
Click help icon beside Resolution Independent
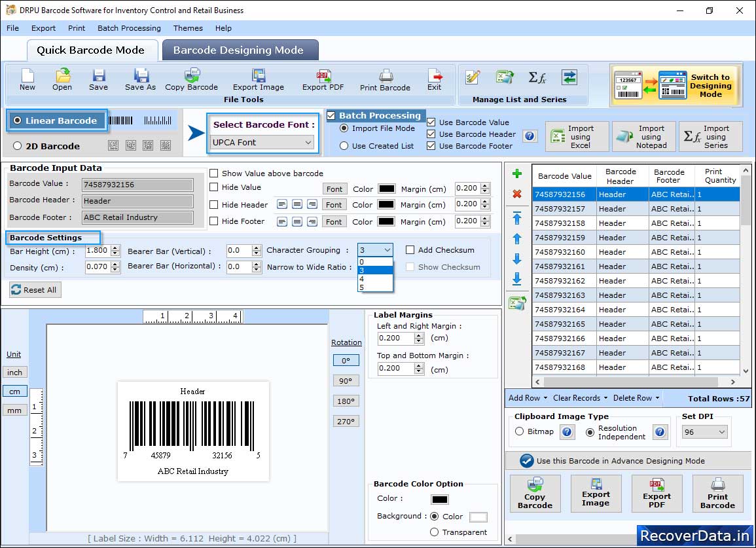pyautogui.click(x=660, y=431)
